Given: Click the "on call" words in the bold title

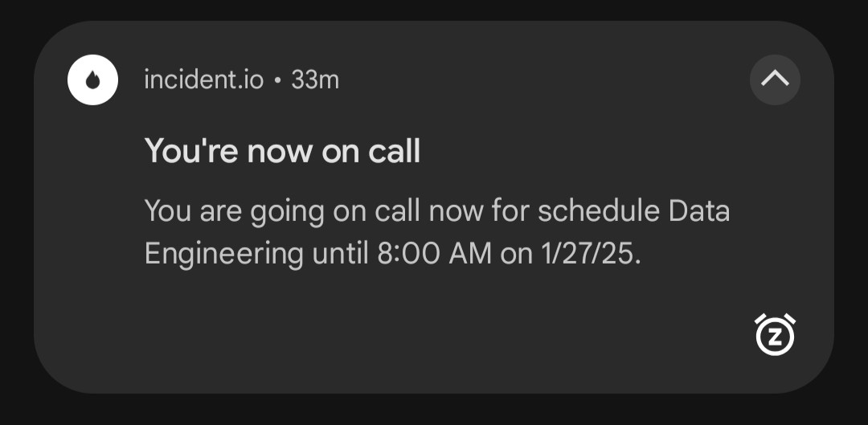Looking at the screenshot, I should [x=371, y=150].
